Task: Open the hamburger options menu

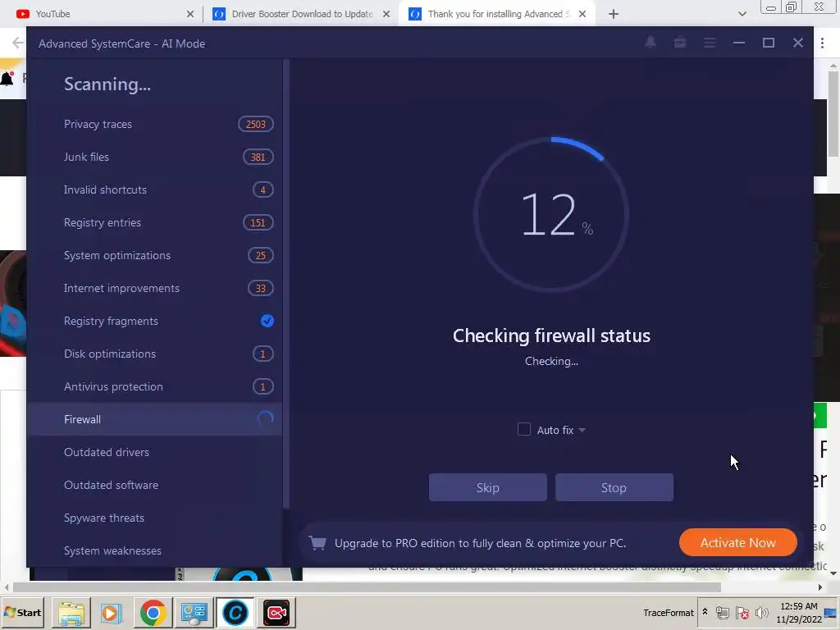Action: (710, 43)
